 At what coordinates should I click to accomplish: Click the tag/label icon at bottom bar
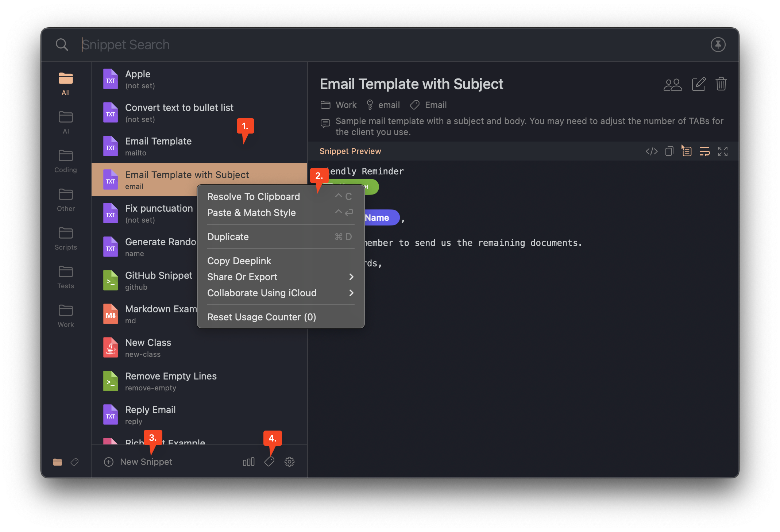270,462
